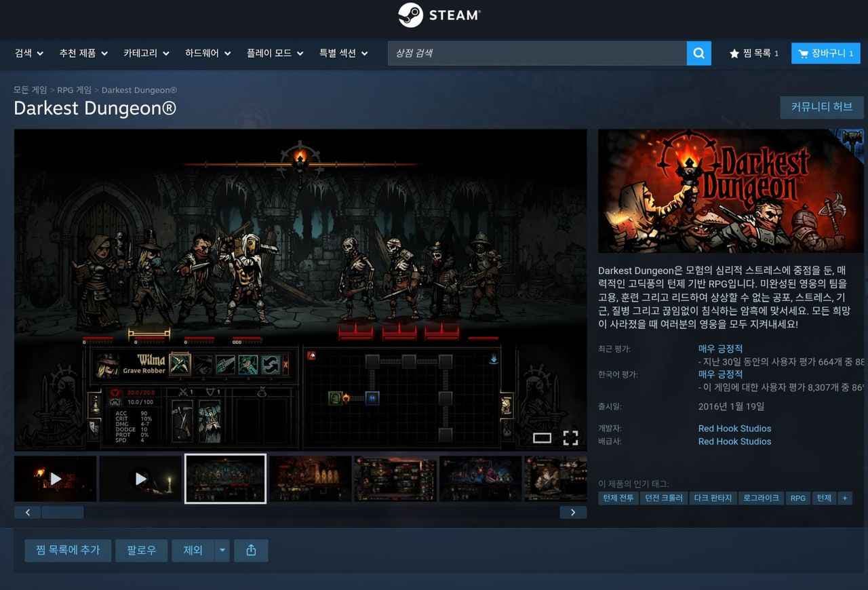This screenshot has width=868, height=590.
Task: Click the 찜 목록에 추가 button
Action: coord(67,551)
